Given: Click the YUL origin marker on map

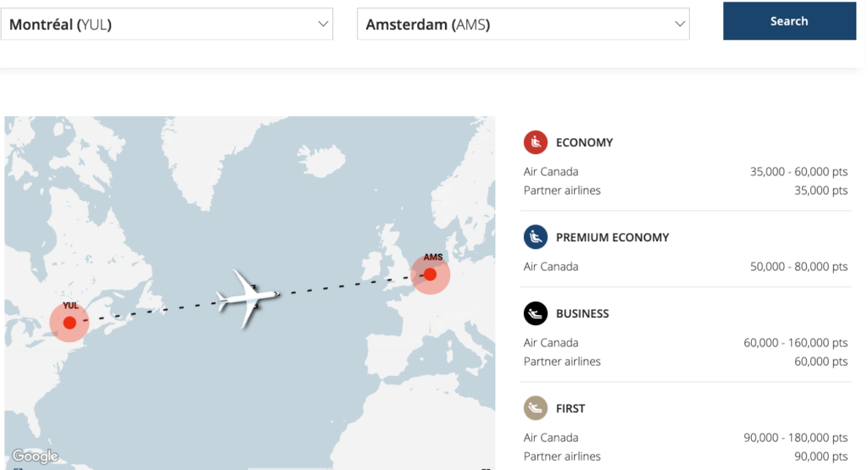Looking at the screenshot, I should (70, 323).
